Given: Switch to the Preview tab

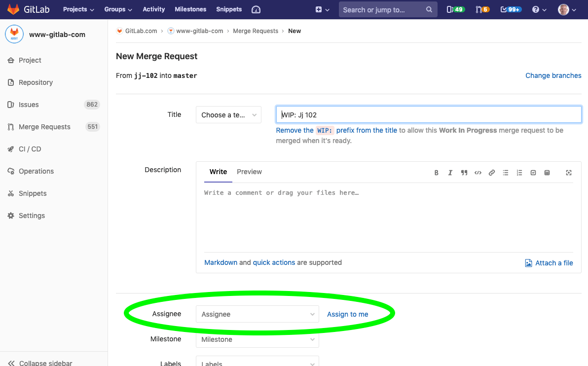Looking at the screenshot, I should coord(250,172).
